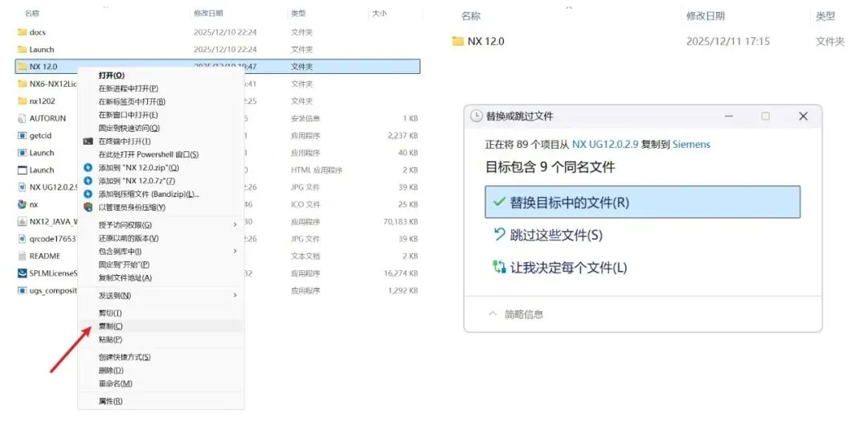Expand the 包含到库中(I) submenu arrow
This screenshot has width=868, height=423.
(x=235, y=252)
